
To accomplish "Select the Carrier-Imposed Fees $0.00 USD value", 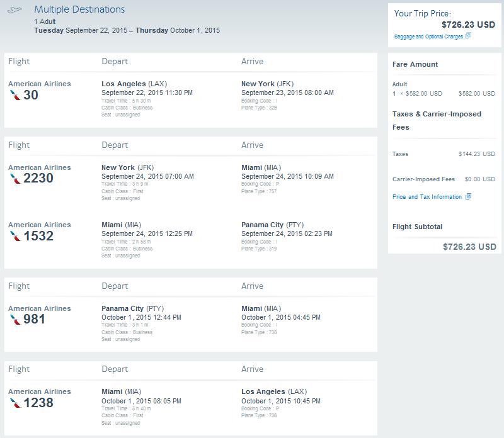I will click(479, 179).
